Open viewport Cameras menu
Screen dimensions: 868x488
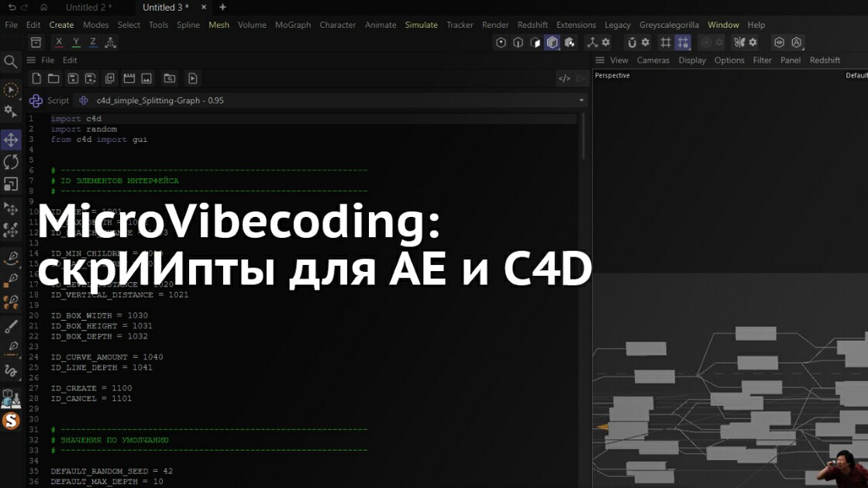pyautogui.click(x=653, y=60)
